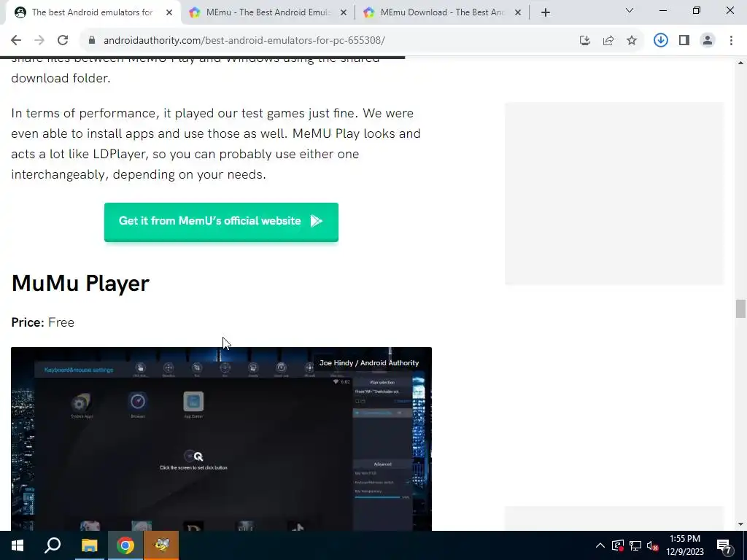747x560 pixels.
Task: Click 'Get it from MemU's official website' button
Action: coord(222,222)
